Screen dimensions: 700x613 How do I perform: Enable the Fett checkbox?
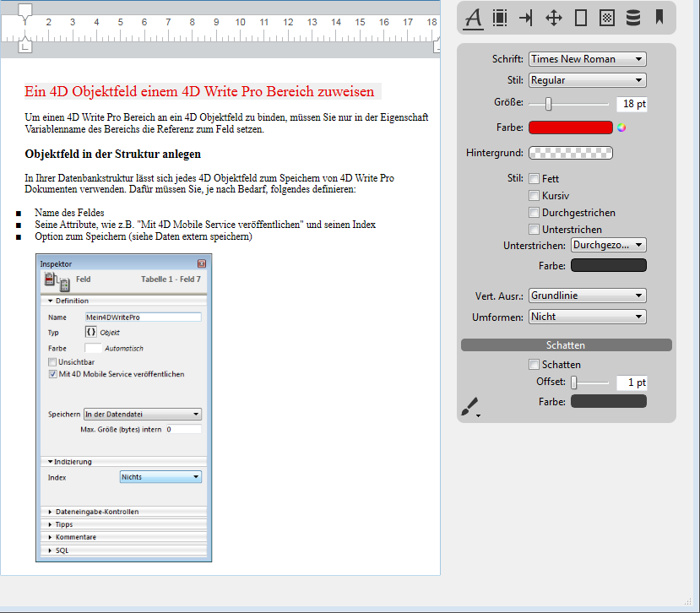[x=534, y=179]
